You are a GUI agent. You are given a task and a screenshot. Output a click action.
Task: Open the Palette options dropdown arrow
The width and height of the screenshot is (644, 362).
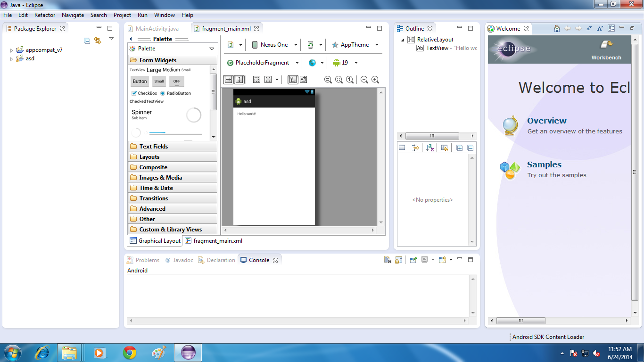pos(212,49)
